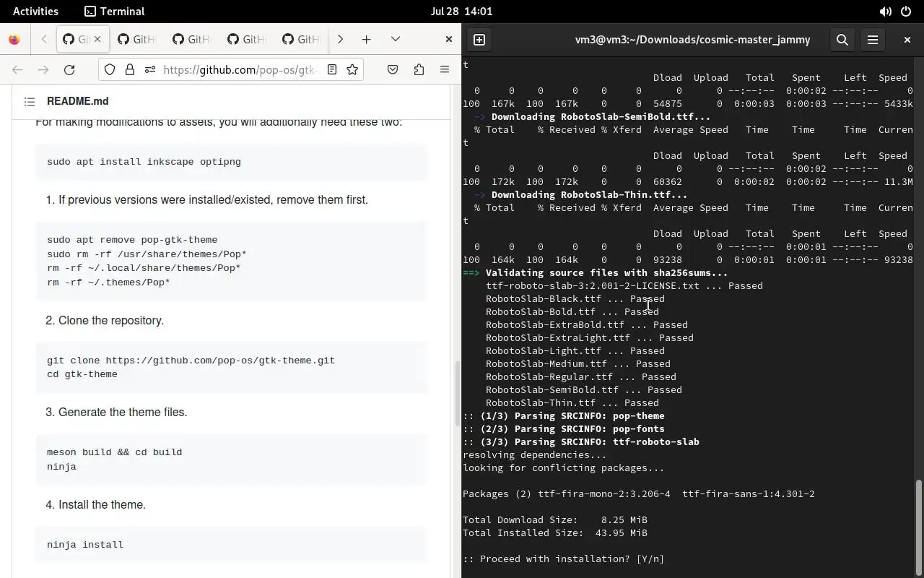This screenshot has height=578, width=924.
Task: Click 'Downloading RobotoSlab-SemiBold.ttf' line
Action: (x=592, y=116)
